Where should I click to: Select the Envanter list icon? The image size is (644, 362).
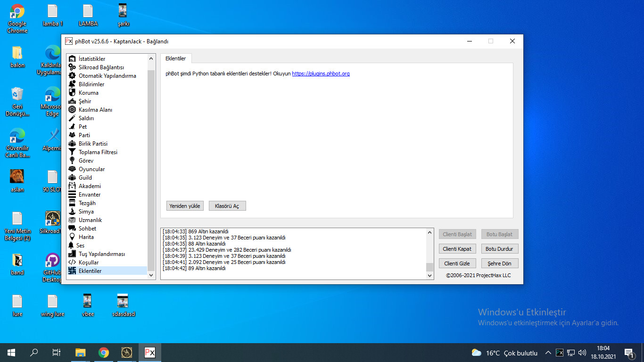(x=72, y=195)
